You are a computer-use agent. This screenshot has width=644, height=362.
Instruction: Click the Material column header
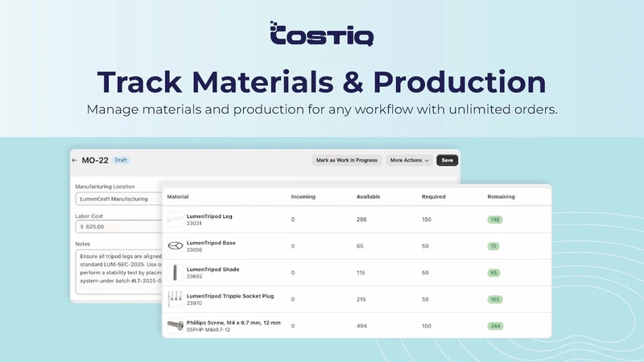point(178,196)
